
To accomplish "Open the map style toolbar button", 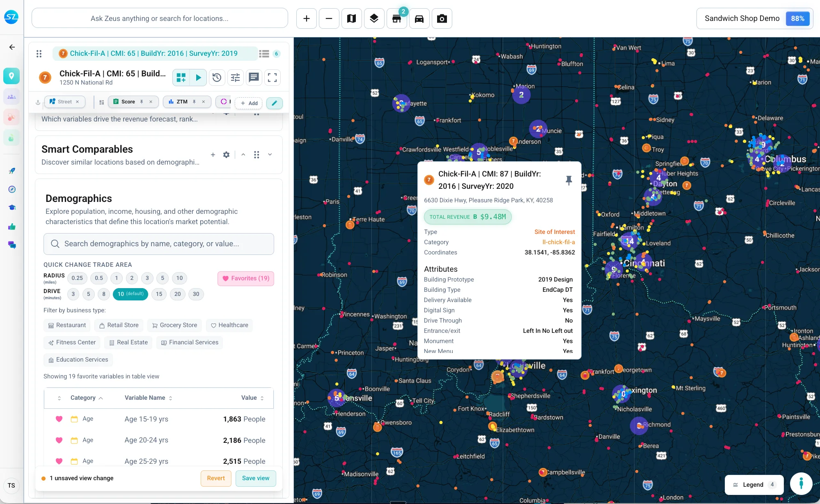I will (352, 18).
